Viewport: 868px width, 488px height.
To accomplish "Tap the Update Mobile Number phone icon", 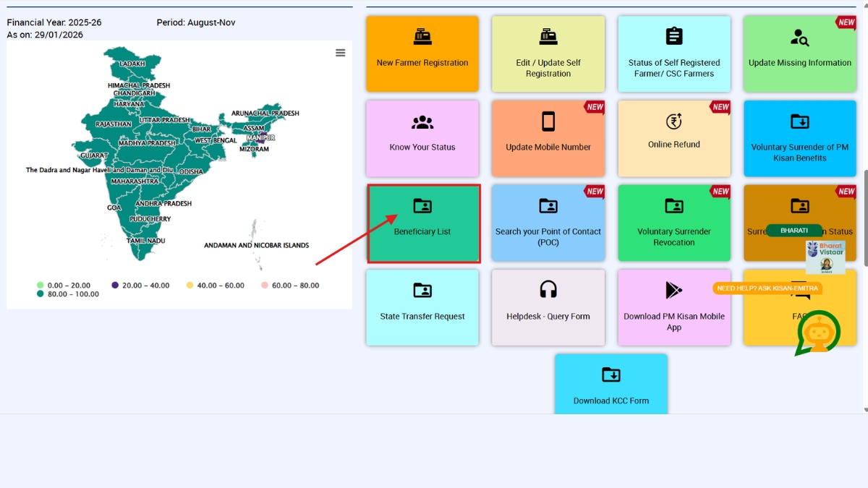I will click(548, 120).
